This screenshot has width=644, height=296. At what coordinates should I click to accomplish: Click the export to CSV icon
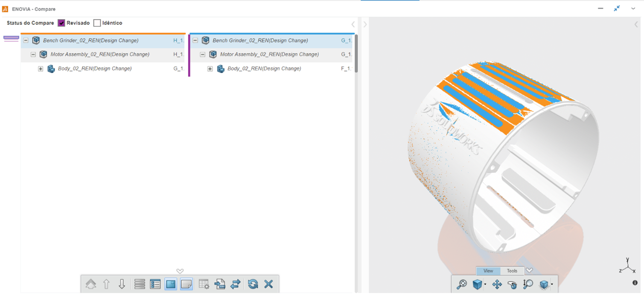pos(220,284)
